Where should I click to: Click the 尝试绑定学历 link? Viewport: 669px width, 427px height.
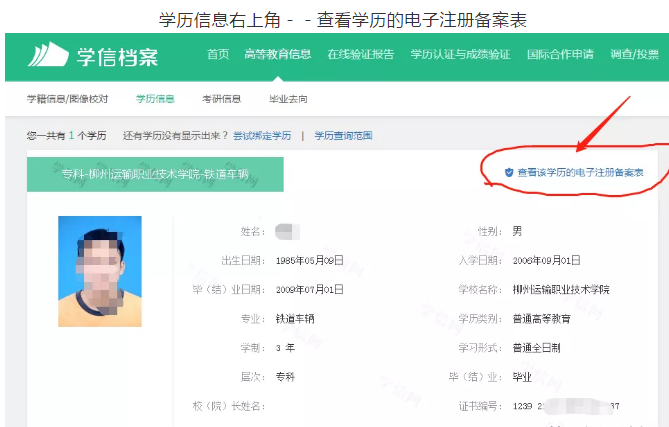point(262,135)
